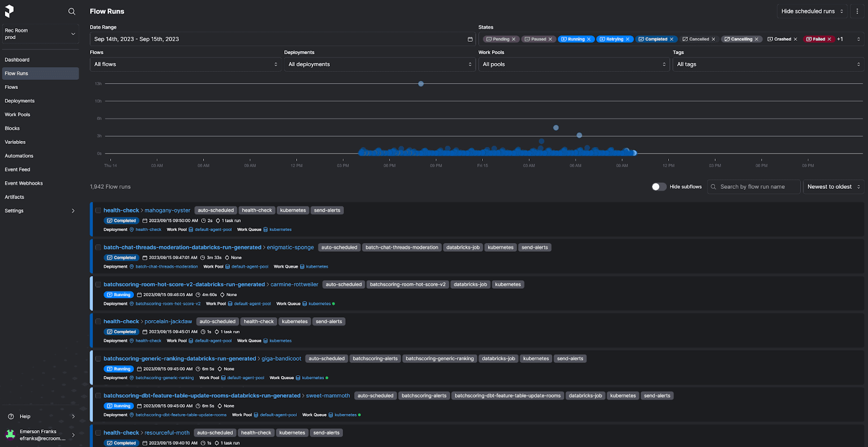Image resolution: width=868 pixels, height=447 pixels.
Task: Open the carmine-rottweiler flow run link
Action: pyautogui.click(x=294, y=285)
